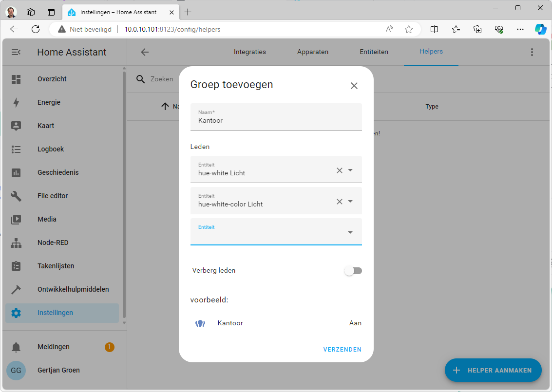Image resolution: width=552 pixels, height=392 pixels.
Task: Open the three-dot overflow menu
Action: [532, 52]
